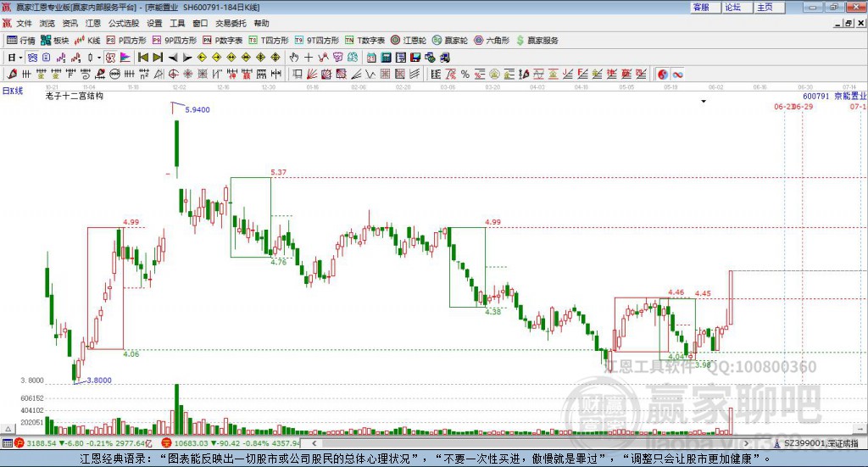Viewport: 868px width, 467px height.
Task: Step chart left with black left arrow
Action: 173,58
